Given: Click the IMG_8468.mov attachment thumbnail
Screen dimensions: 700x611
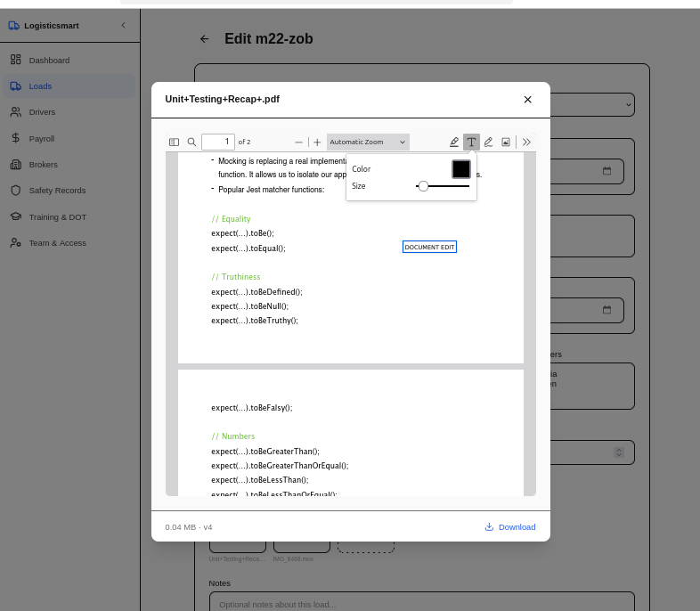Looking at the screenshot, I should coord(302,547).
